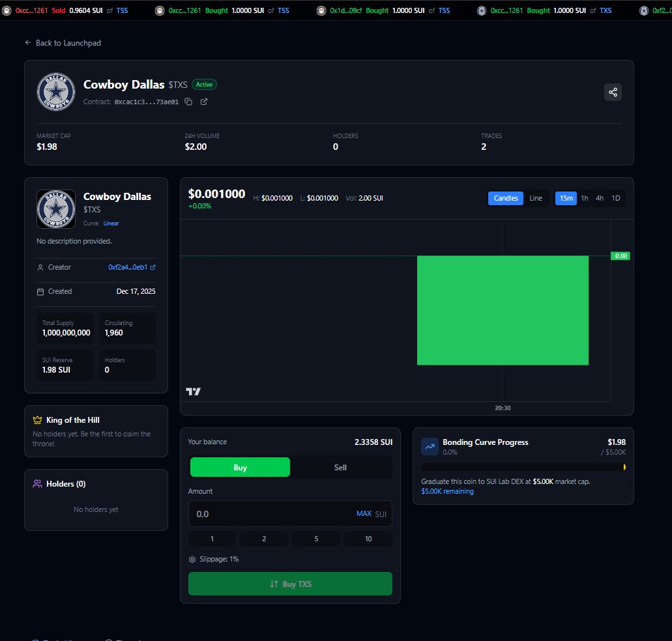Click the Market Cap $1.98 value
The width and height of the screenshot is (672, 641).
click(47, 147)
